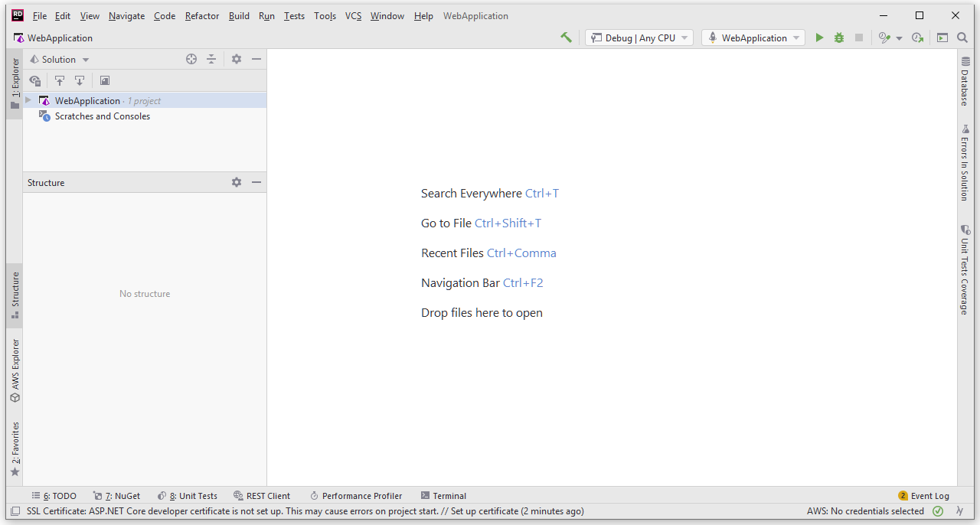
Task: Open Errors In Solution side tab
Action: point(965,162)
